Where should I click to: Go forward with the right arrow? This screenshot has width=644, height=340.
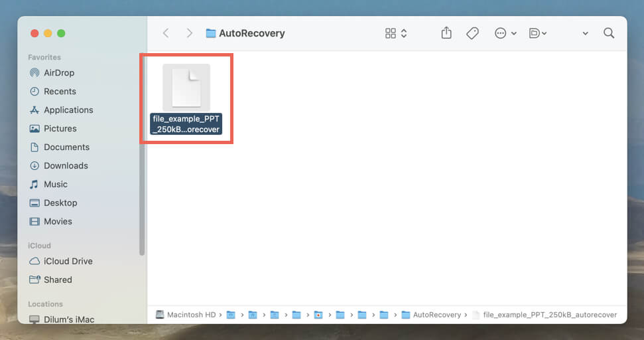pyautogui.click(x=189, y=33)
